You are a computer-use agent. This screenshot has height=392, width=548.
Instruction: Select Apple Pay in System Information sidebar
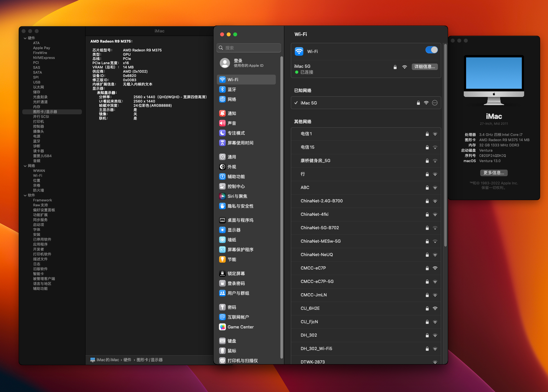[42, 48]
